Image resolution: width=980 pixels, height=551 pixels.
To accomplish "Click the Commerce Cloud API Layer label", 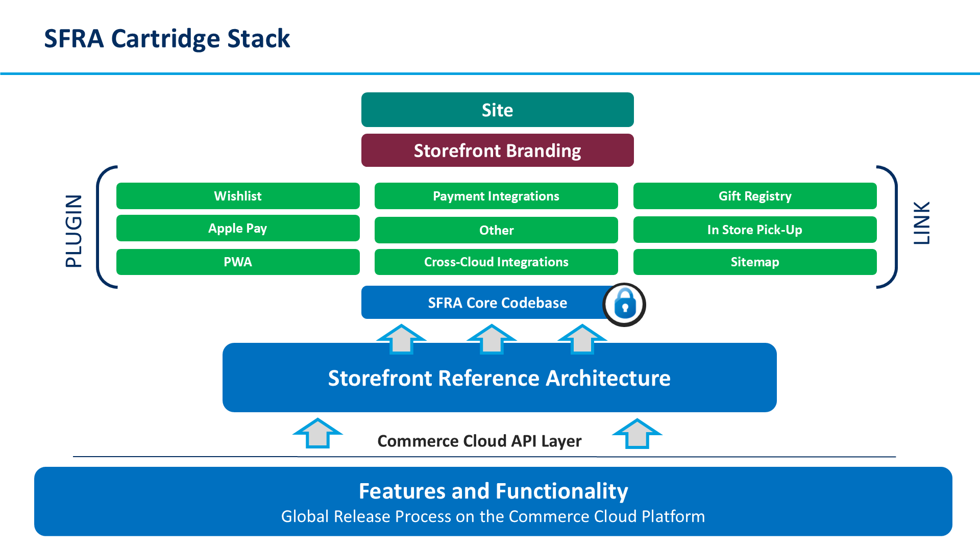I will tap(479, 441).
